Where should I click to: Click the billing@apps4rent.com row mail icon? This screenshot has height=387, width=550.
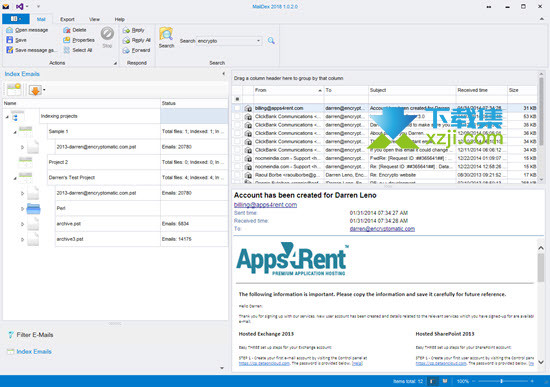click(x=248, y=108)
